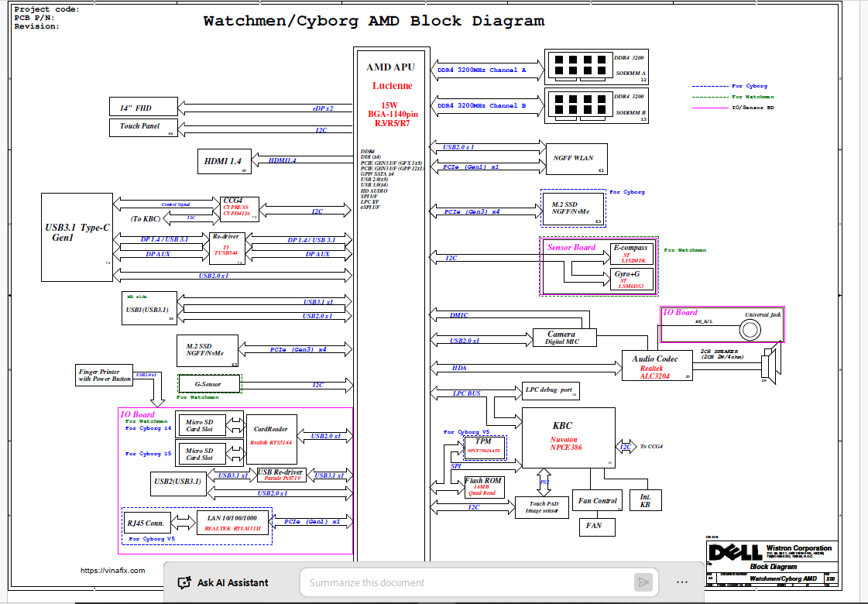
Task: Select the "USB3.1 Type-C Gen1" block
Action: click(77, 238)
